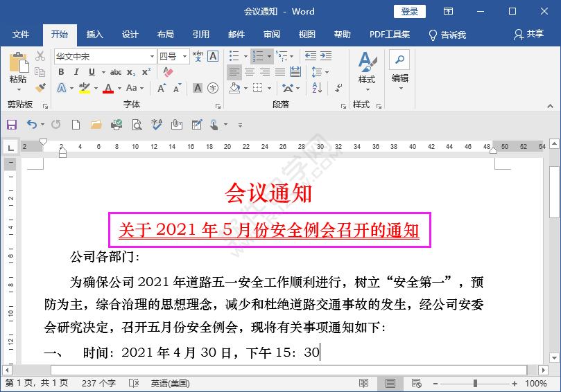Switch to the 设计 Design tab
The width and height of the screenshot is (561, 392).
[130, 35]
